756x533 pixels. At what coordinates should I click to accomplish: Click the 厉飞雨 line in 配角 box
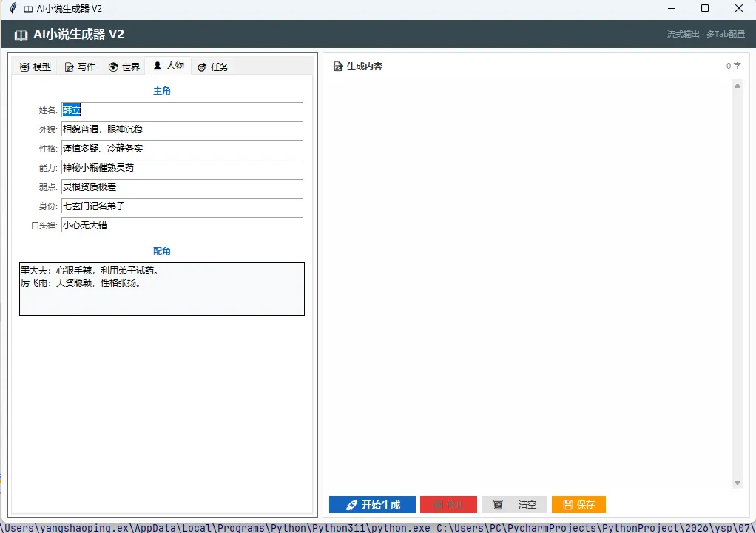[81, 283]
